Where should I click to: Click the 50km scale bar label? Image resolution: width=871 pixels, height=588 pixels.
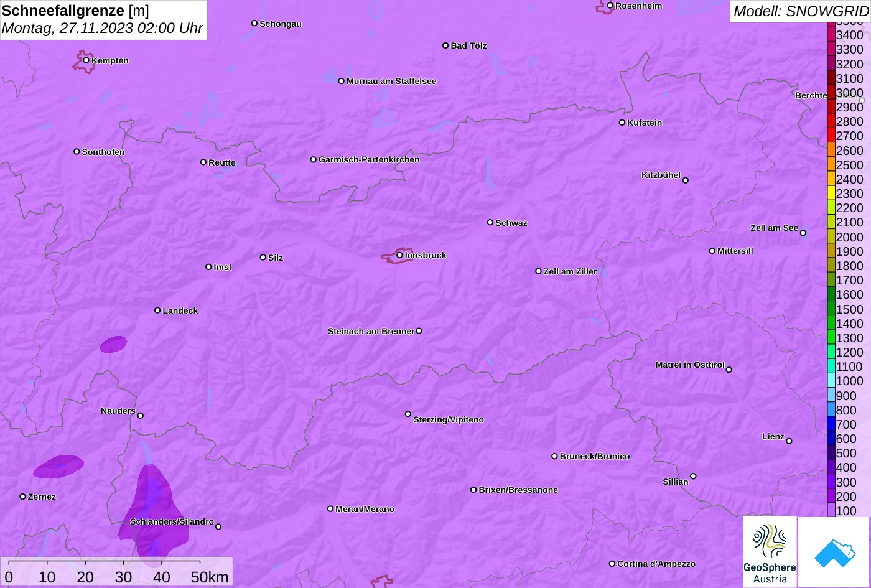click(x=210, y=577)
